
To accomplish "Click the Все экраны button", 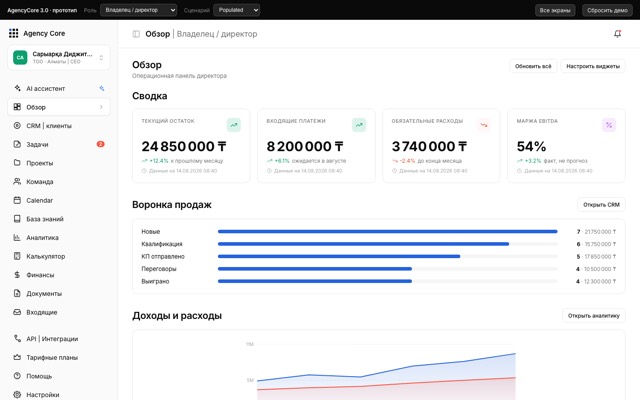I will tap(555, 10).
